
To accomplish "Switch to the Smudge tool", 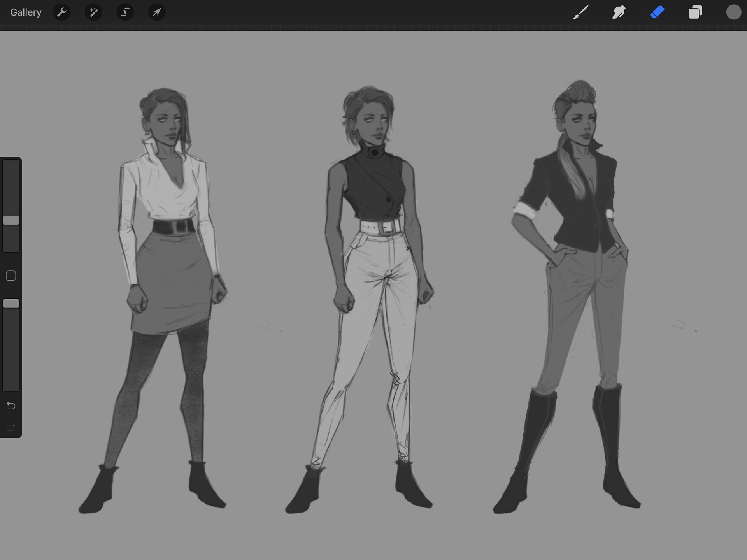I will click(x=619, y=12).
